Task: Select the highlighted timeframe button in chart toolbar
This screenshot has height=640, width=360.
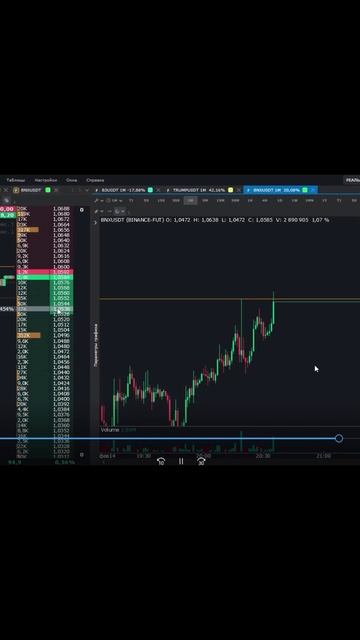Action: [x=191, y=200]
